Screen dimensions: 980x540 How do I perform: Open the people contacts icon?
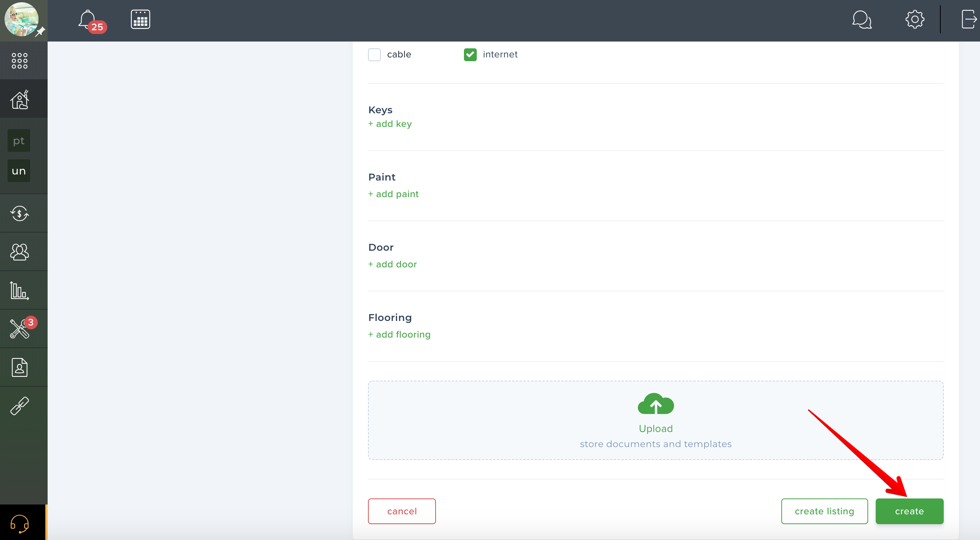[x=19, y=252]
